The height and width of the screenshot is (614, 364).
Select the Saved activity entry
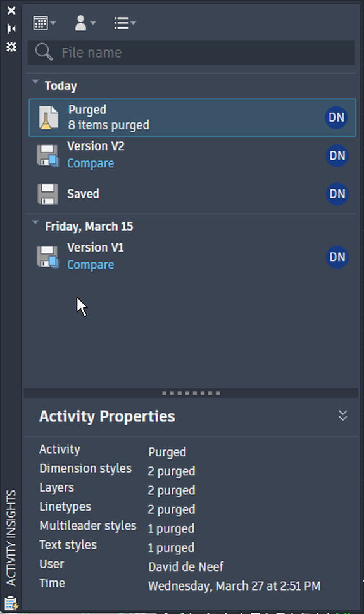(191, 194)
